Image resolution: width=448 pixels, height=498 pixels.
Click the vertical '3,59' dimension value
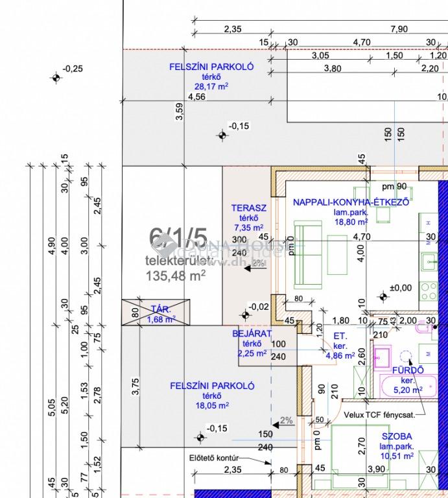click(x=180, y=112)
